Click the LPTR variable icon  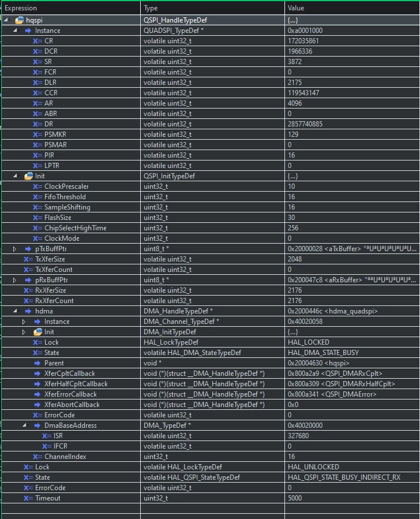(37, 166)
